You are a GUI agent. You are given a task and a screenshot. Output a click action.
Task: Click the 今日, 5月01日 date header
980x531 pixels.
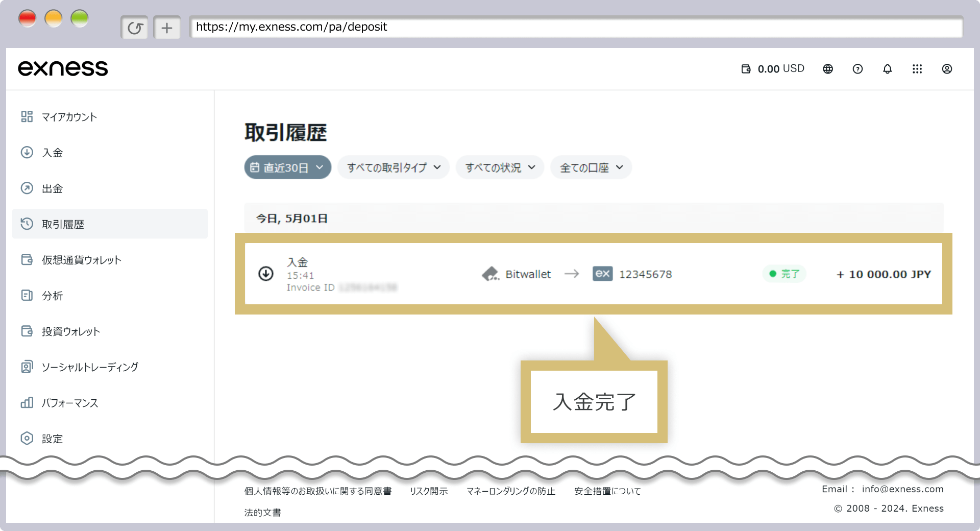[x=292, y=219]
